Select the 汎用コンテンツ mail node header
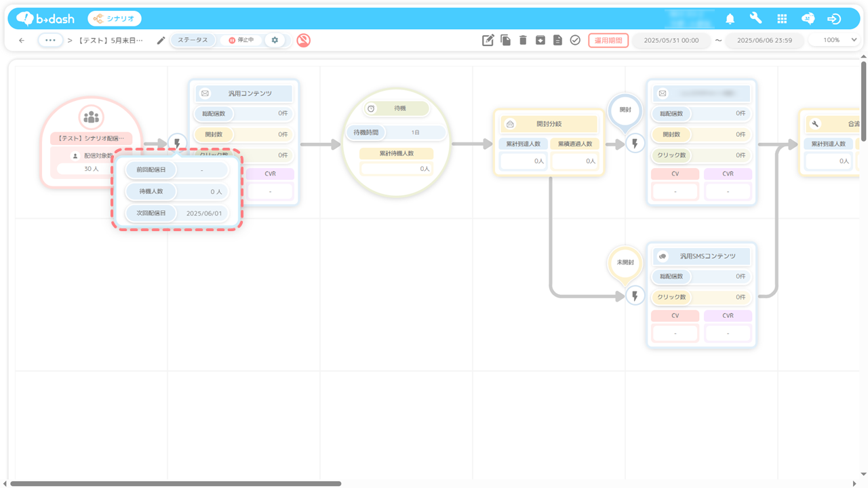Image resolution: width=868 pixels, height=488 pixels. click(244, 94)
